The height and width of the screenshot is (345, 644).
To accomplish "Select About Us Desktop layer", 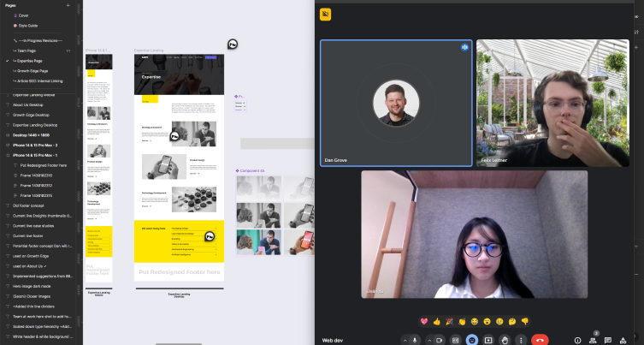I will [27, 104].
